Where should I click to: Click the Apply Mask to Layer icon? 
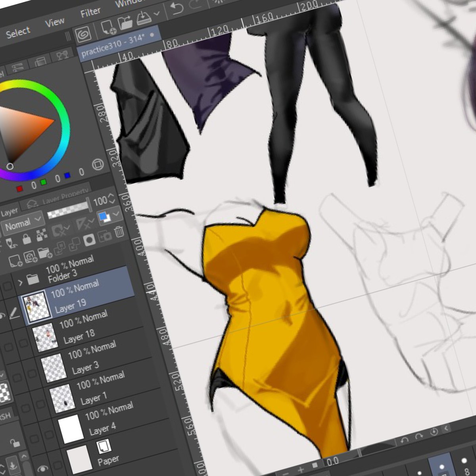104,236
